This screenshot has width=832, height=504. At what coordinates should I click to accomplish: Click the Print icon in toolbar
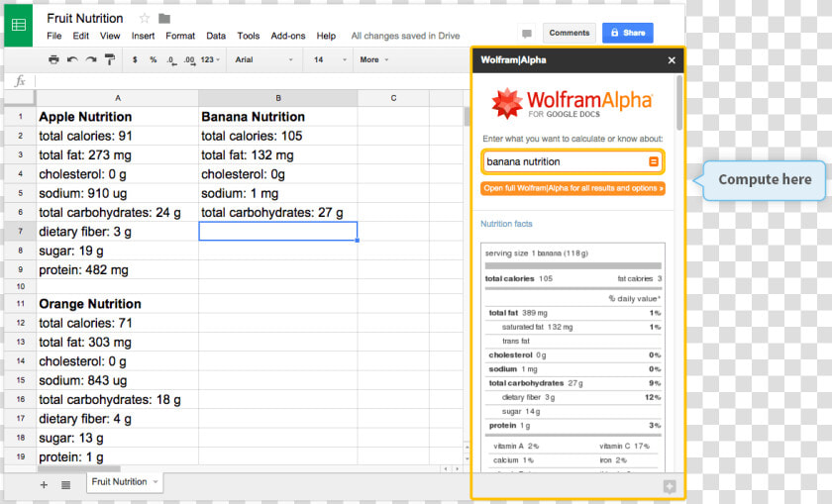point(53,59)
